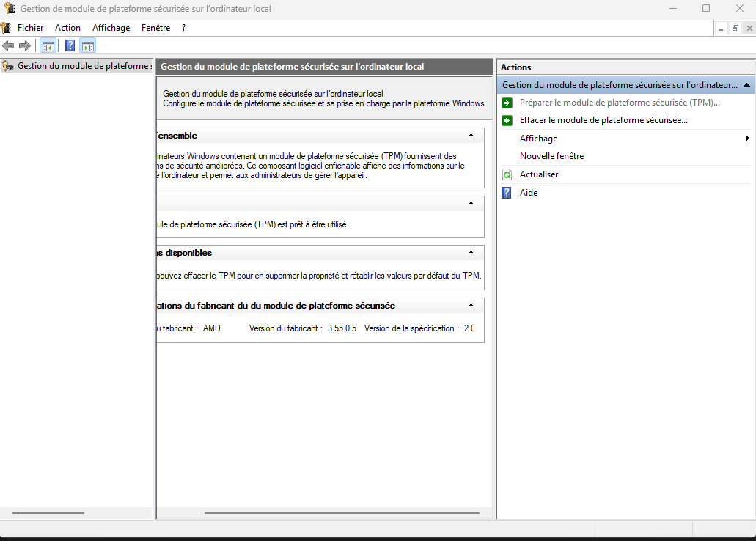Click Actualiser in Actions pane
756x541 pixels.
pyautogui.click(x=539, y=174)
